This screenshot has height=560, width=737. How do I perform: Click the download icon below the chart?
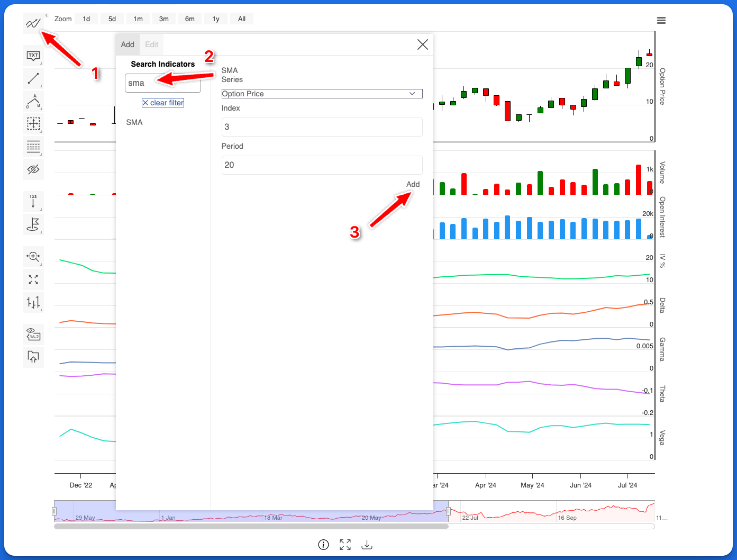click(367, 545)
